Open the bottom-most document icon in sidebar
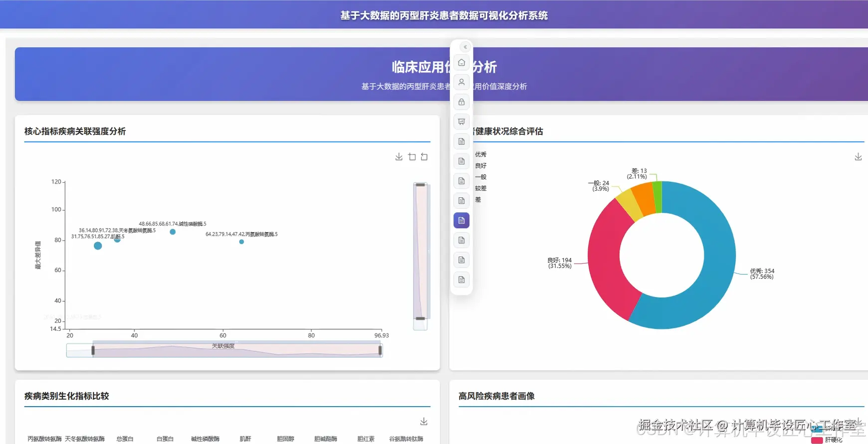This screenshot has width=868, height=444. tap(461, 280)
